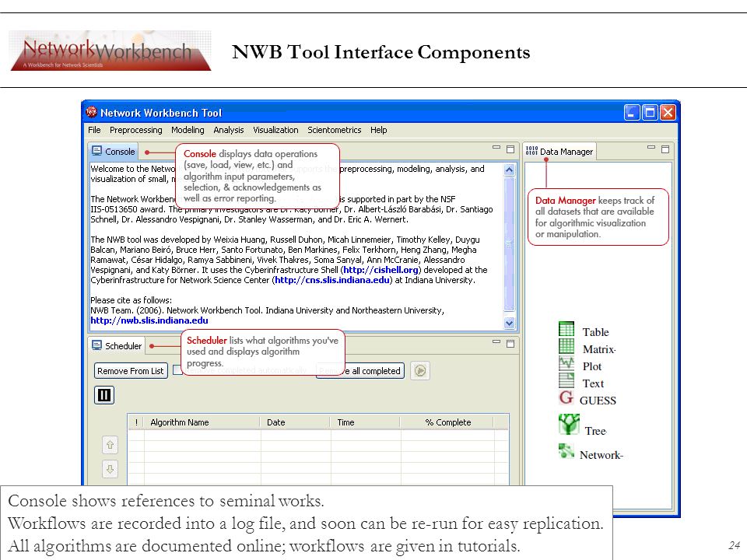This screenshot has height=560, width=747.
Task: Click the scheduler pause button
Action: tap(104, 395)
